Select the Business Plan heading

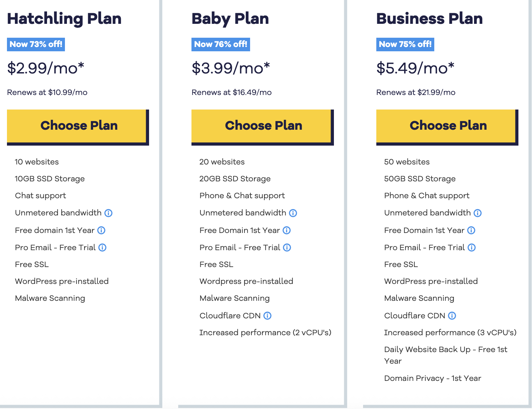[x=429, y=19]
